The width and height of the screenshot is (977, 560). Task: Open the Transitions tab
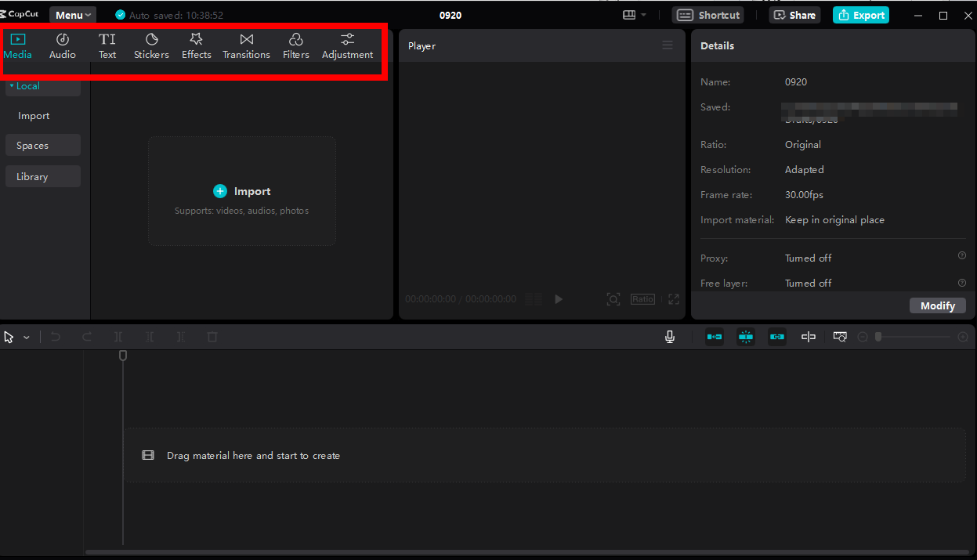246,46
